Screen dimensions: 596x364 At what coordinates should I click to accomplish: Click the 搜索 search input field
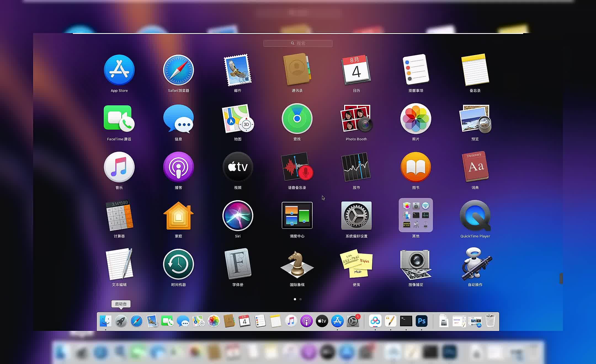(x=298, y=43)
